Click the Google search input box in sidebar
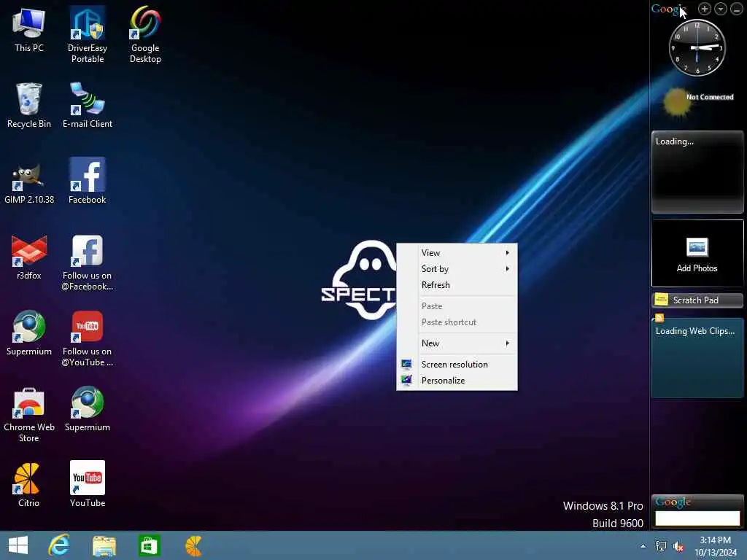This screenshot has height=560, width=747. pos(697,518)
